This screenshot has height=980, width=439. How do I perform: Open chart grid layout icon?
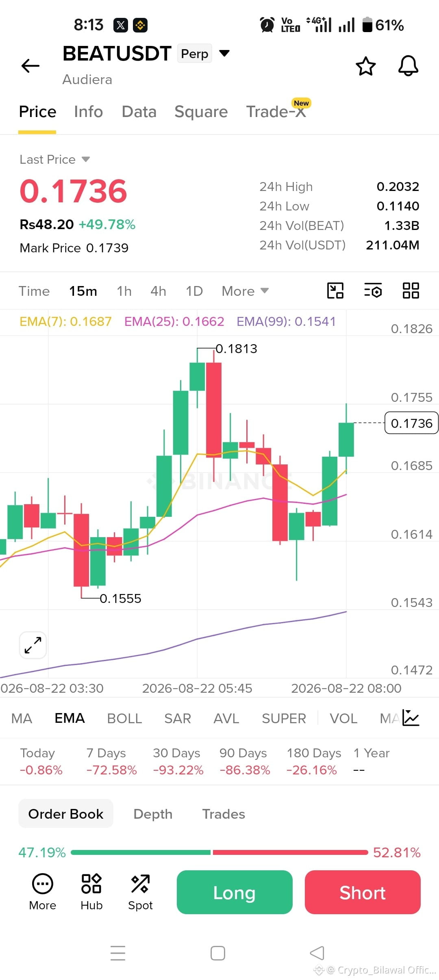pyautogui.click(x=411, y=291)
